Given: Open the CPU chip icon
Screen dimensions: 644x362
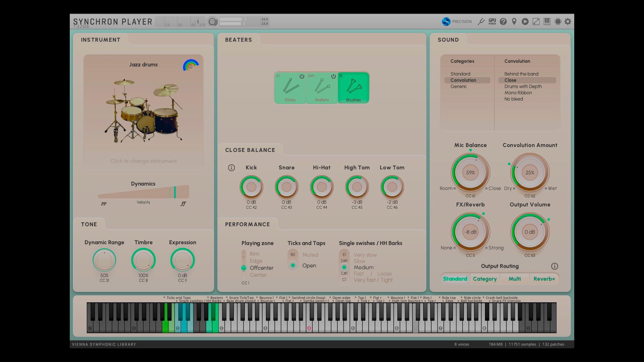Looking at the screenshot, I should pyautogui.click(x=558, y=21).
